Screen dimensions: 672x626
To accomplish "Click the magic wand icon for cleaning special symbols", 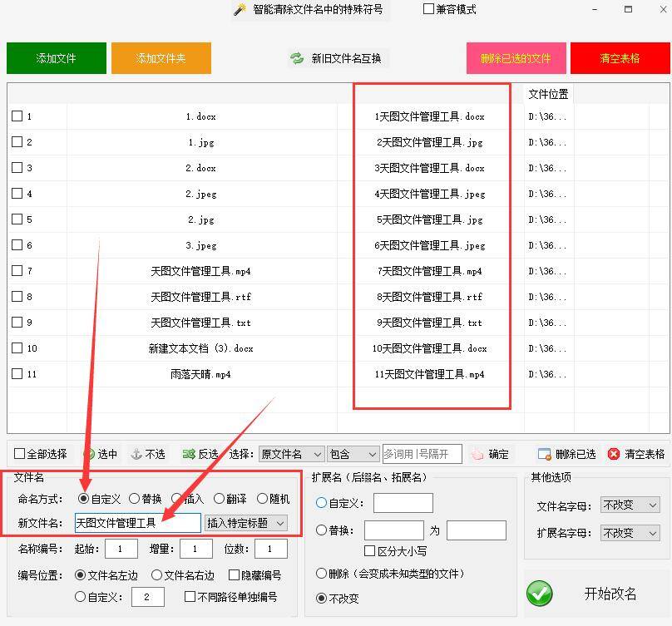I will coord(240,9).
